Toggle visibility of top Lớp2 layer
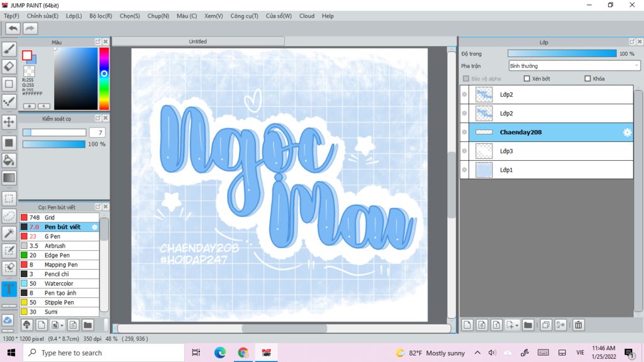Image resolution: width=644 pixels, height=362 pixels. pyautogui.click(x=465, y=94)
